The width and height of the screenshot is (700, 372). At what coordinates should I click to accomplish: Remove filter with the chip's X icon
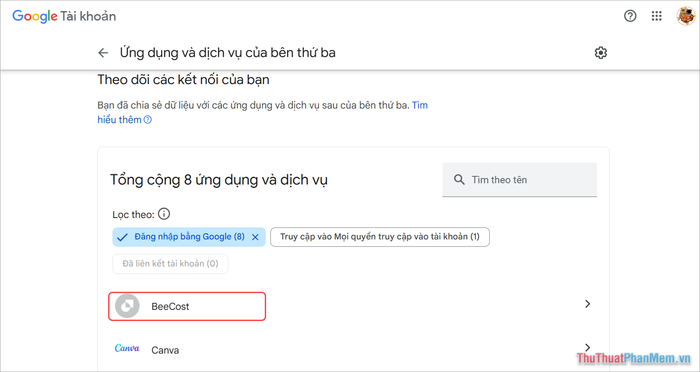(x=255, y=237)
